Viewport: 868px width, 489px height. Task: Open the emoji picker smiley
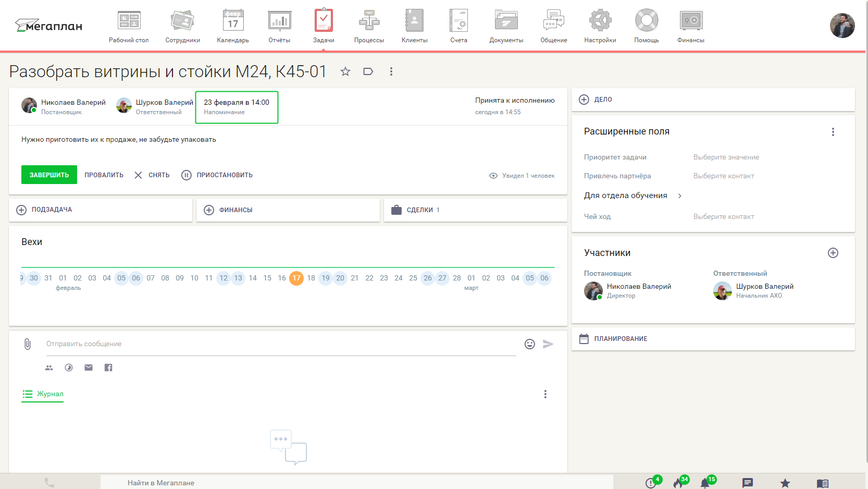point(530,344)
